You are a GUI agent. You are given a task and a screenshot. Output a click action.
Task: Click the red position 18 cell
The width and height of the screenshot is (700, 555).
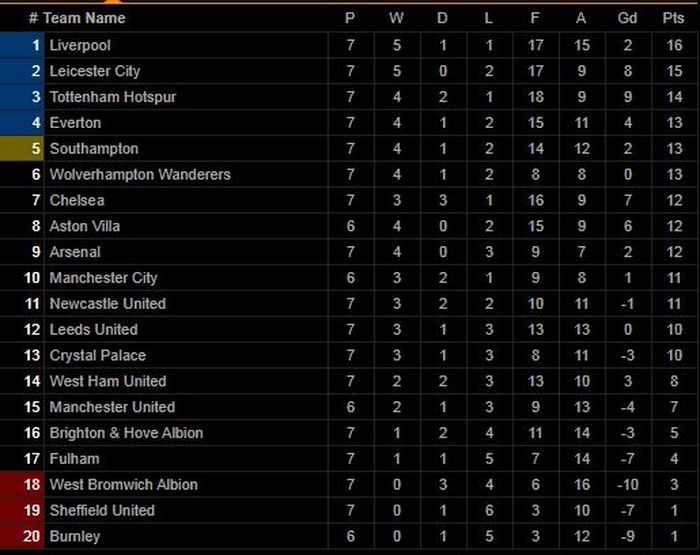(23, 485)
